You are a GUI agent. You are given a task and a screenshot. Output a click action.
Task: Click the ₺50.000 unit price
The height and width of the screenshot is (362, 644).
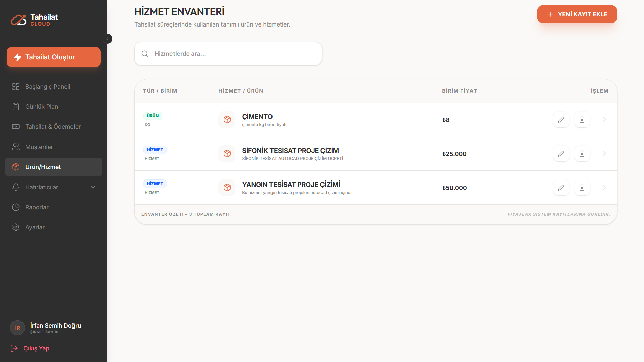click(x=454, y=188)
